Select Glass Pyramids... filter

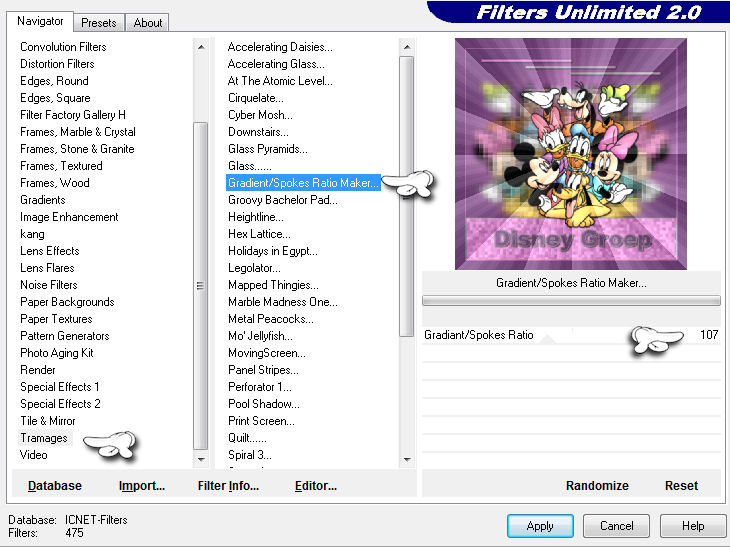268,149
